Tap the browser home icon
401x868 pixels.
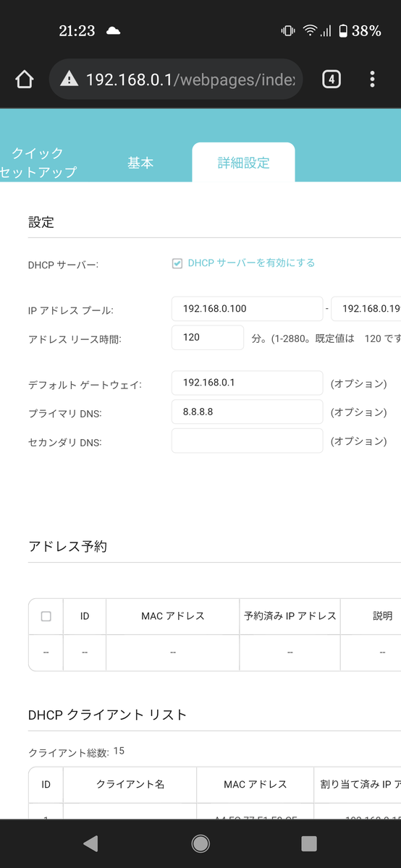[24, 79]
